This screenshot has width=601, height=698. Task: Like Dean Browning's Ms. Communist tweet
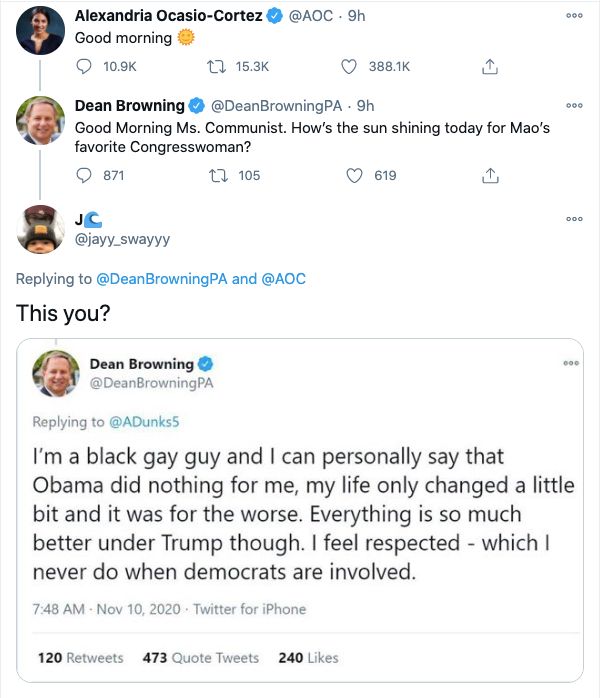353,175
